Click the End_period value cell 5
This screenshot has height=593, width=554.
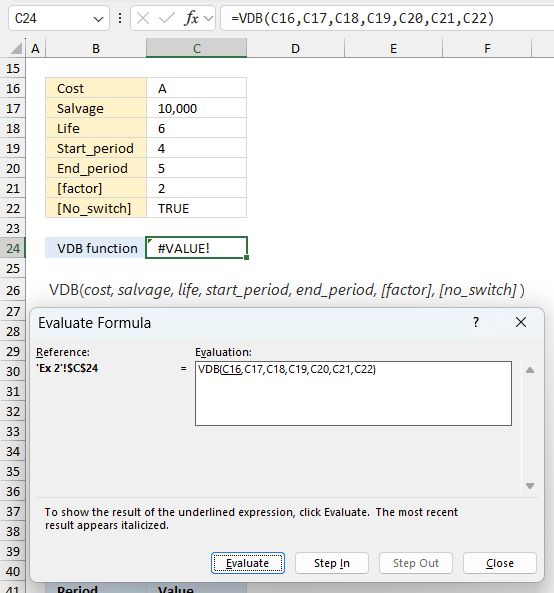tap(196, 168)
